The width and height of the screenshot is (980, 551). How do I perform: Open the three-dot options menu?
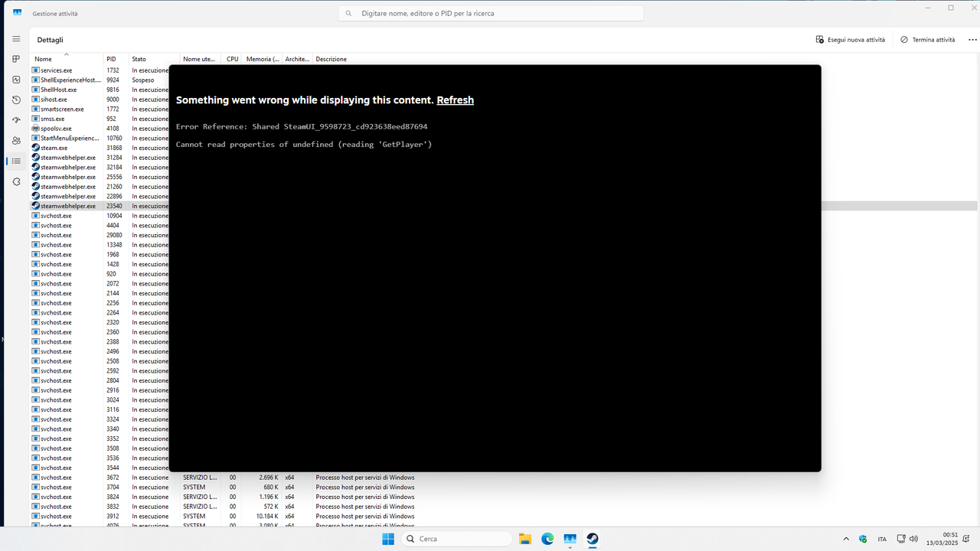tap(972, 39)
